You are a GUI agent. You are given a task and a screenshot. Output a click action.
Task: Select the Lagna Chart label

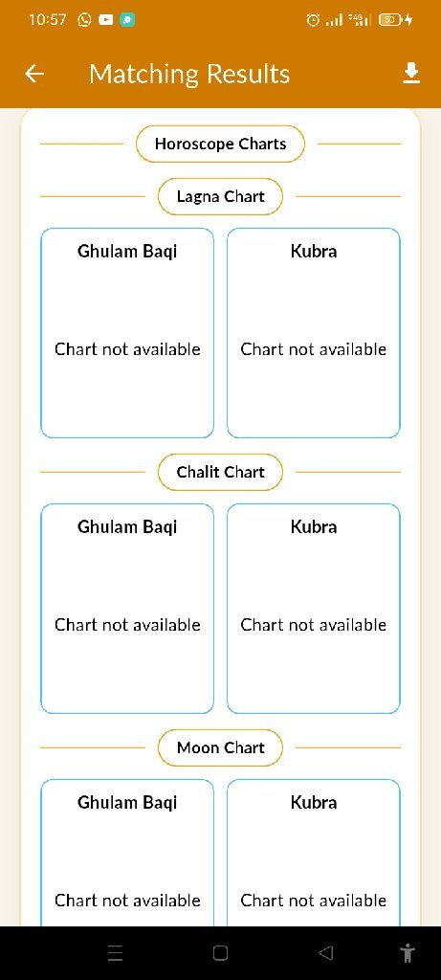pyautogui.click(x=220, y=196)
